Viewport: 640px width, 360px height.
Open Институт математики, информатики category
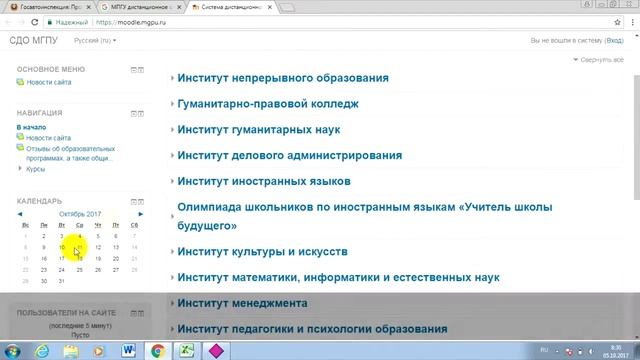pyautogui.click(x=338, y=278)
